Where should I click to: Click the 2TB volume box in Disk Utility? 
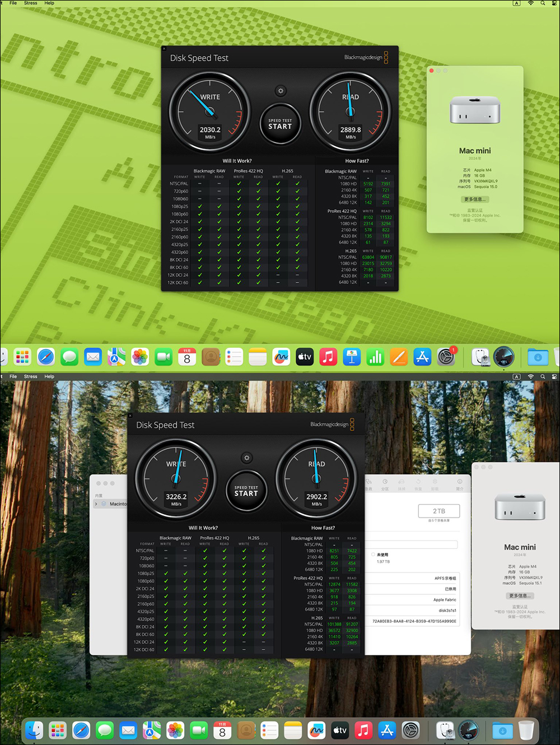439,510
